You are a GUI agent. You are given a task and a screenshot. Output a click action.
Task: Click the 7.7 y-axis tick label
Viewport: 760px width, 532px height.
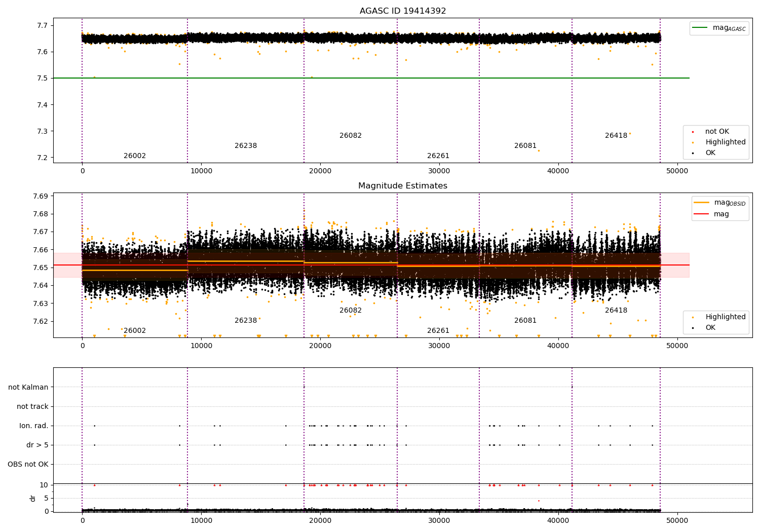coord(42,26)
